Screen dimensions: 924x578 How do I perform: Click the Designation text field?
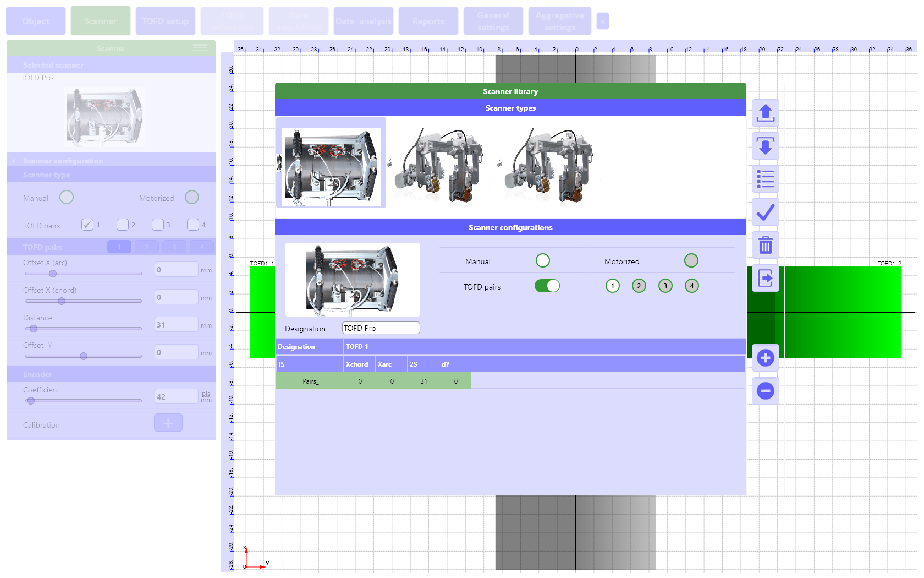pos(381,328)
